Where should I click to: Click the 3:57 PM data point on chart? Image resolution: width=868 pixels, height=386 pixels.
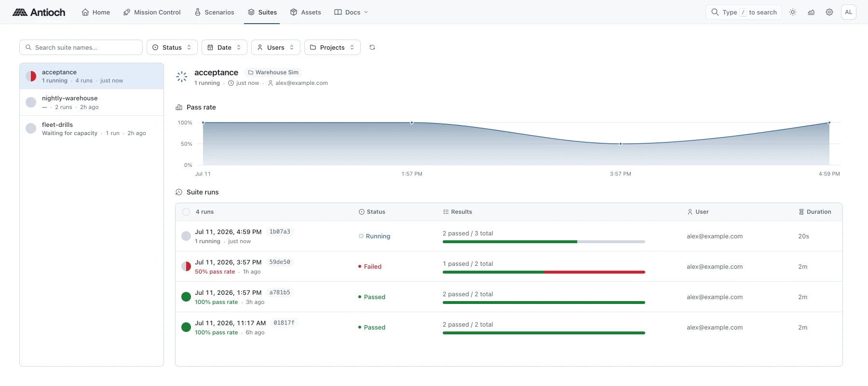[621, 144]
